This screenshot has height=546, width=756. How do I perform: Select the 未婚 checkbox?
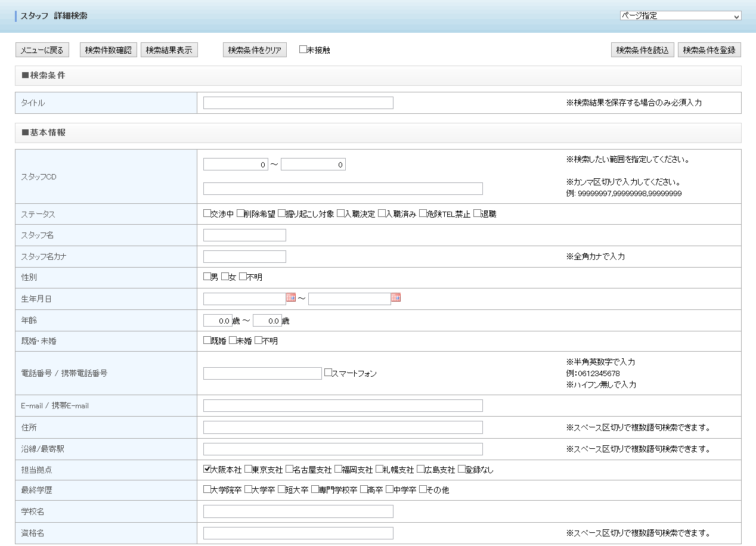233,340
